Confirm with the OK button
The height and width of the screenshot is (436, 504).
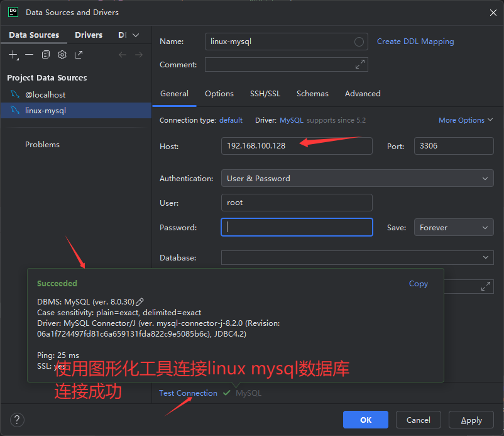point(366,420)
